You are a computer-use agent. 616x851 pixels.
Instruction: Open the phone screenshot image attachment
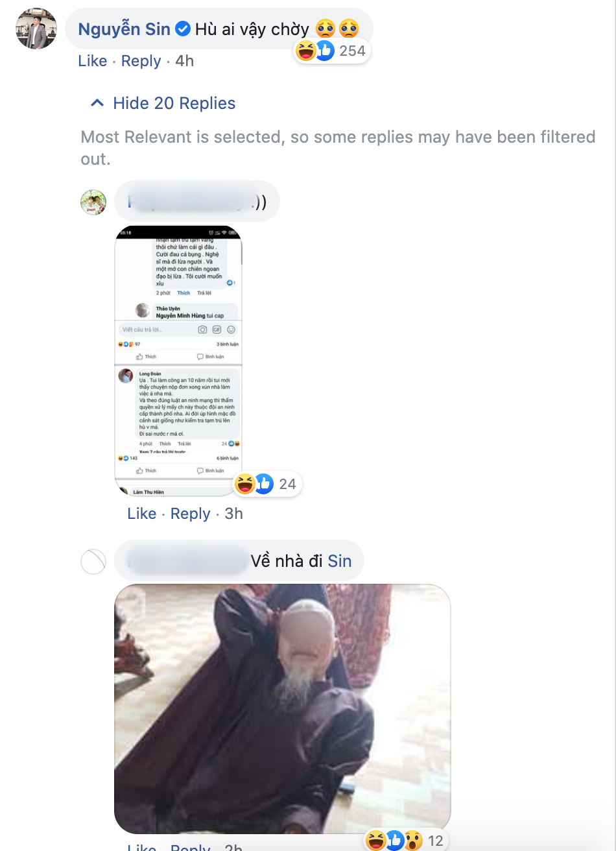click(x=179, y=361)
